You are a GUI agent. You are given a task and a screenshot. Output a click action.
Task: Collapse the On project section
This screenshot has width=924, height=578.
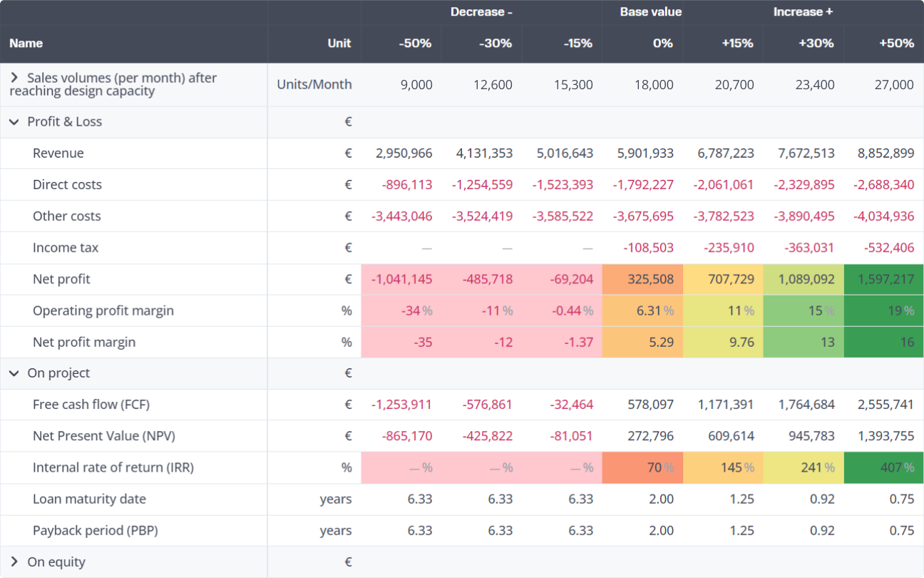pos(14,373)
